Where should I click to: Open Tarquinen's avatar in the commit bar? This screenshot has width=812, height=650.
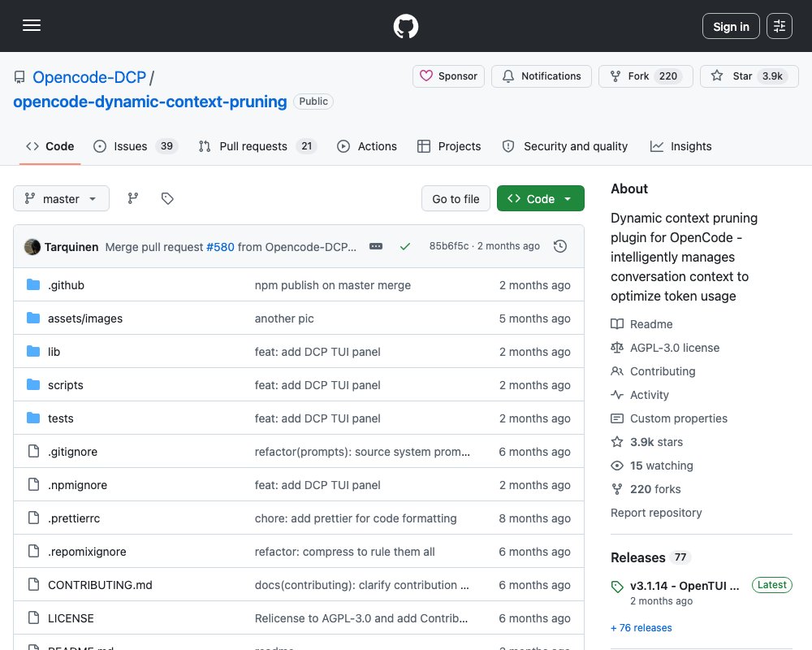pyautogui.click(x=32, y=247)
